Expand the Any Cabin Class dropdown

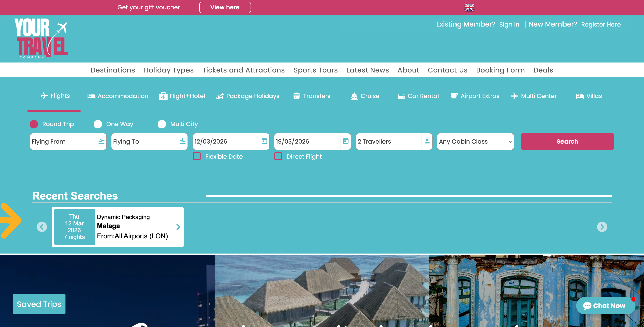[475, 142]
